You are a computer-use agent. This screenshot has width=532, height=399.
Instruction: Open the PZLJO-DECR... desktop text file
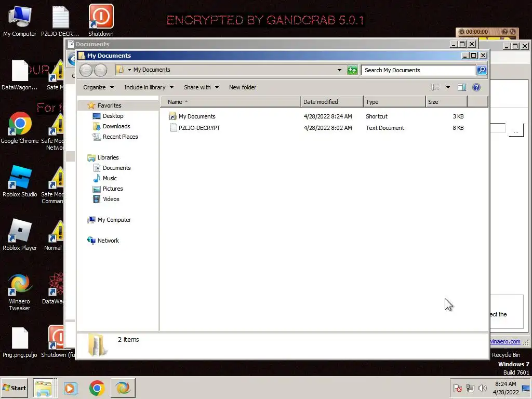(x=60, y=20)
